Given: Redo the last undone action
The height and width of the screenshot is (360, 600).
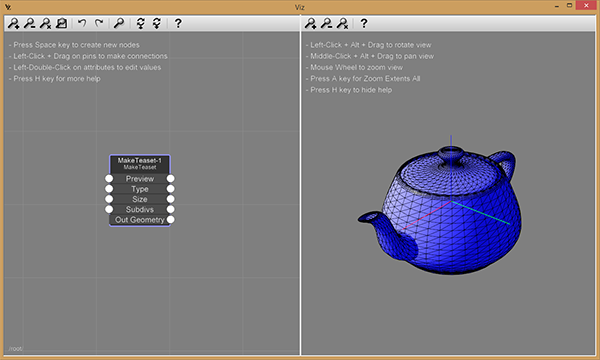Looking at the screenshot, I should point(99,23).
